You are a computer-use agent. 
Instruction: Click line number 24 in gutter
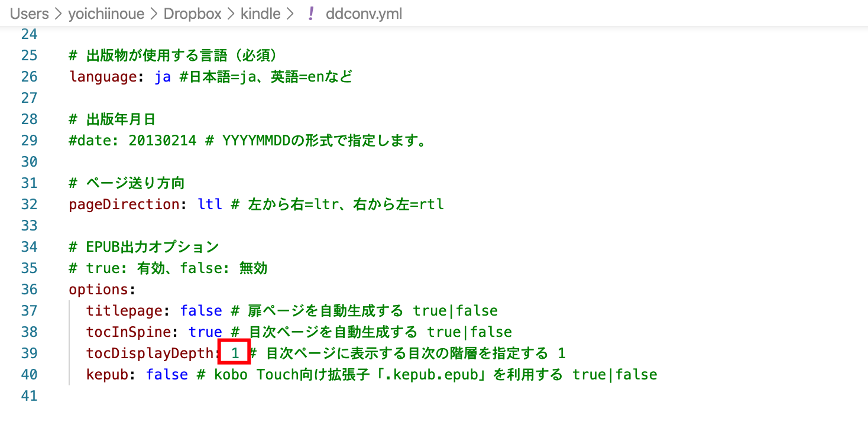[29, 34]
